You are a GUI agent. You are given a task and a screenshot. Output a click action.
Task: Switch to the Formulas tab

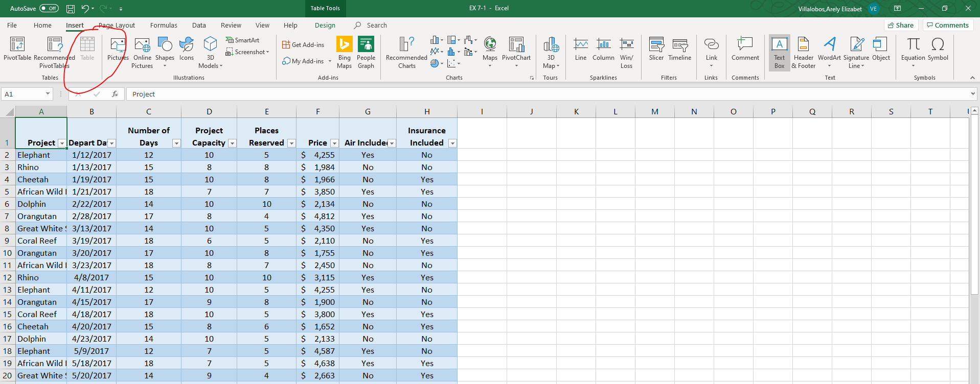click(x=164, y=25)
